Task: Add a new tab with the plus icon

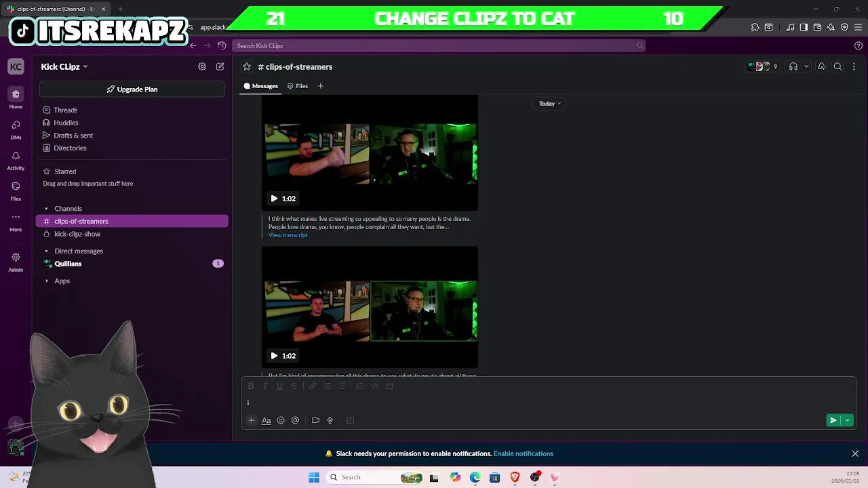Action: [321, 86]
